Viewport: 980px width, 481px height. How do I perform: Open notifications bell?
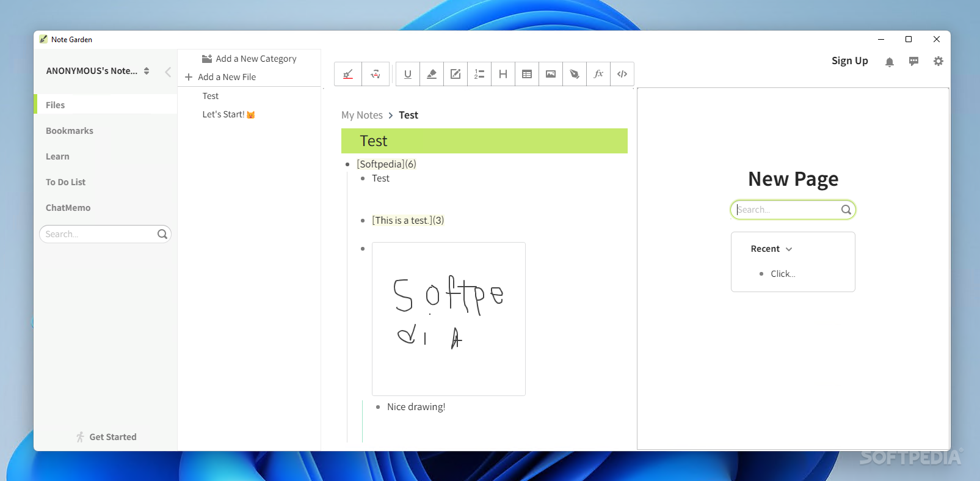coord(890,62)
